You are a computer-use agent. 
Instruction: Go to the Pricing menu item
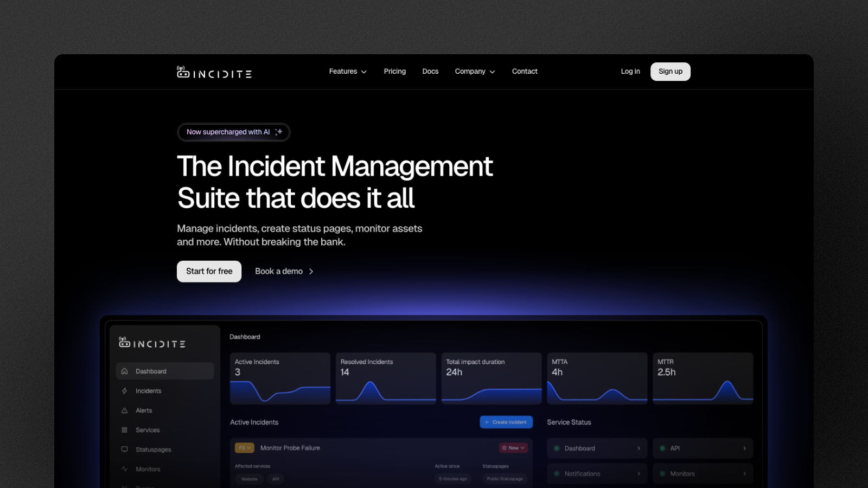tap(394, 71)
